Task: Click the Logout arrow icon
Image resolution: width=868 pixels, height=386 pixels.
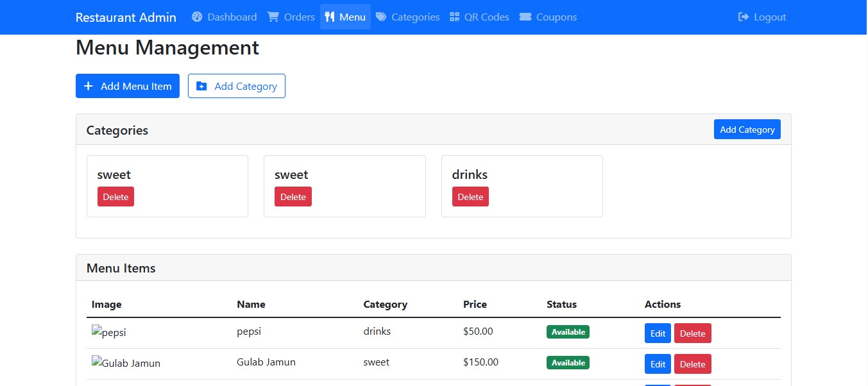Action: 744,17
